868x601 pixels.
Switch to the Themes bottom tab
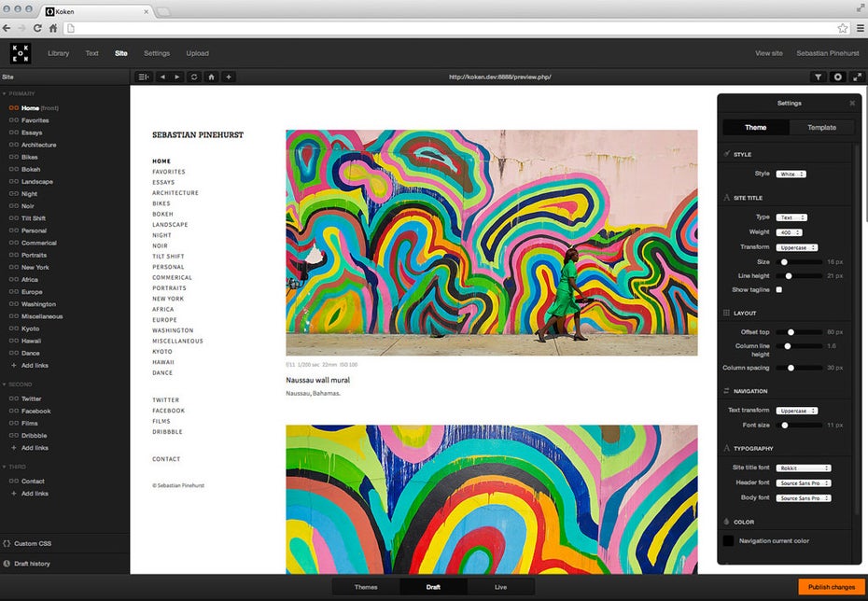tap(366, 587)
